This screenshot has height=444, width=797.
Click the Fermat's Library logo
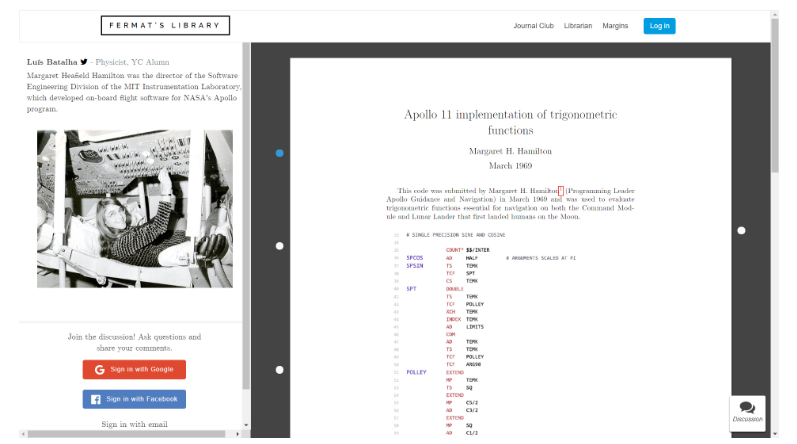click(x=165, y=26)
